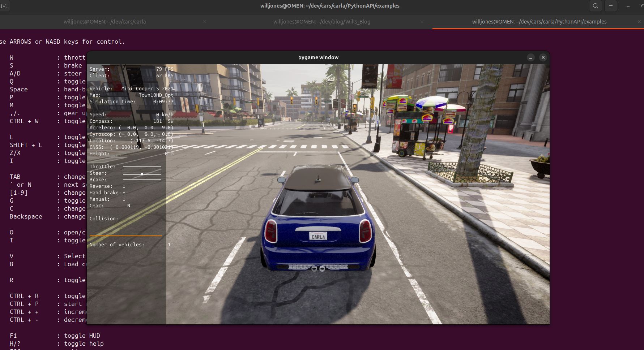Click the 'H/? : toggle help' terminal line
This screenshot has height=350, width=644.
tap(57, 343)
